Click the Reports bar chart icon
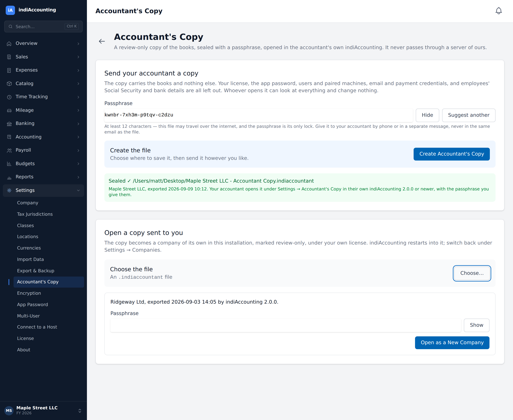The height and width of the screenshot is (420, 513). point(9,177)
